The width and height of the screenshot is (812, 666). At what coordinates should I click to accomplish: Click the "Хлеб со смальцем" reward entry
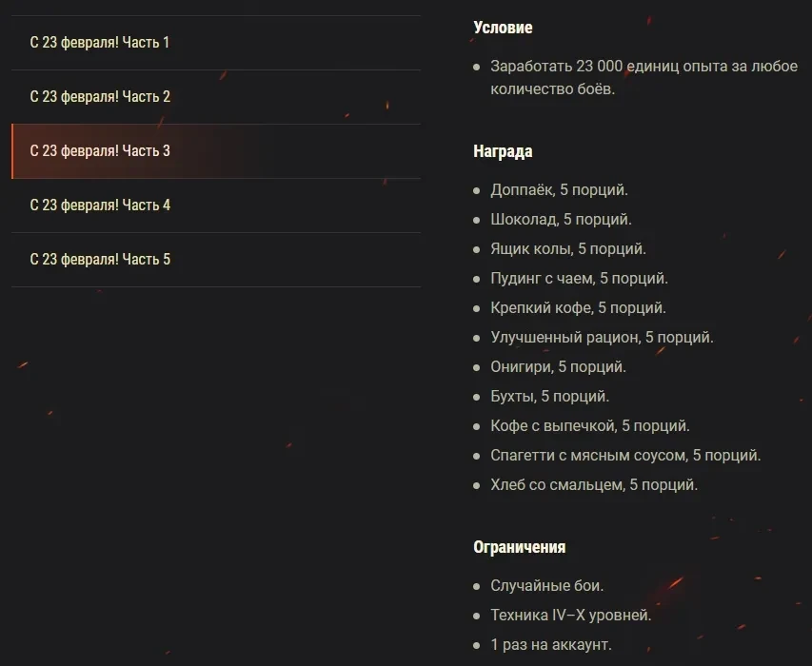(x=594, y=485)
